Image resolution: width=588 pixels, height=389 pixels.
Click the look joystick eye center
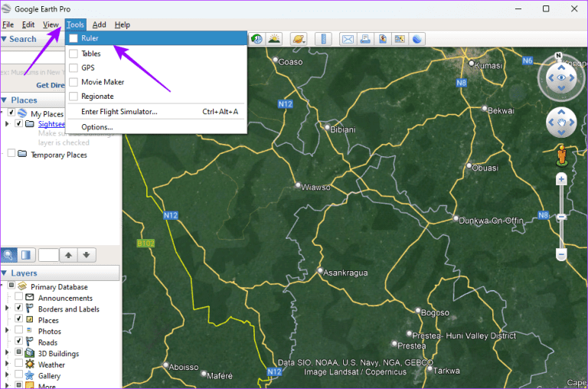561,77
